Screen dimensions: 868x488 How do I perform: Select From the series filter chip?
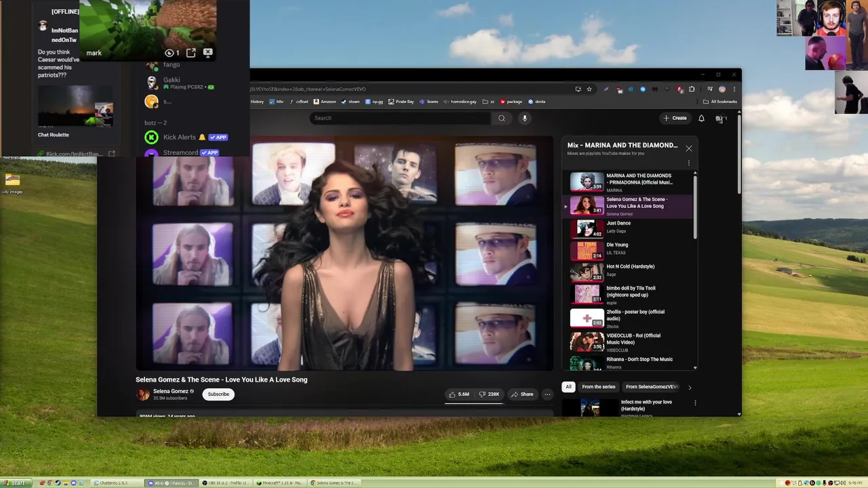[599, 387]
